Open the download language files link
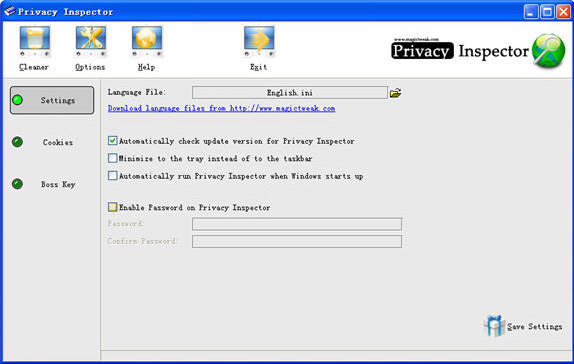Image resolution: width=574 pixels, height=364 pixels. (x=221, y=108)
